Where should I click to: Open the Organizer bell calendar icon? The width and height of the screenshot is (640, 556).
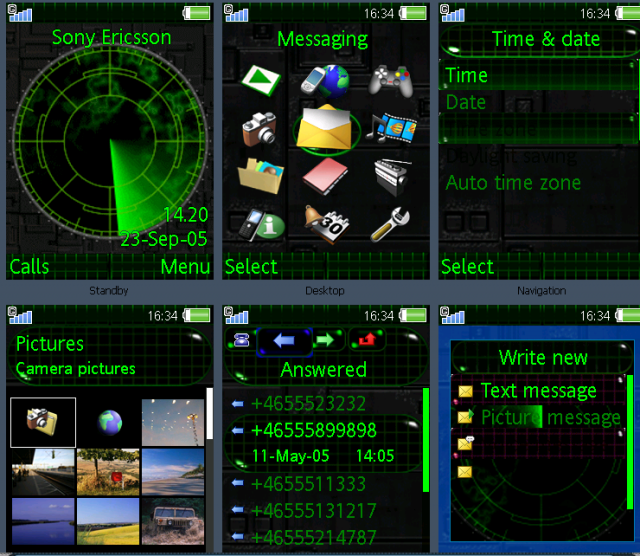tap(327, 224)
